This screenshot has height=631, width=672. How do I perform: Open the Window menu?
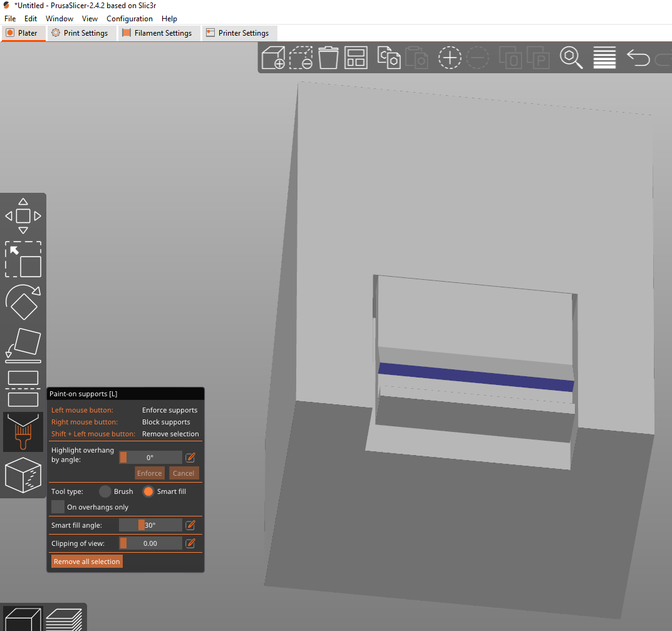coord(59,18)
